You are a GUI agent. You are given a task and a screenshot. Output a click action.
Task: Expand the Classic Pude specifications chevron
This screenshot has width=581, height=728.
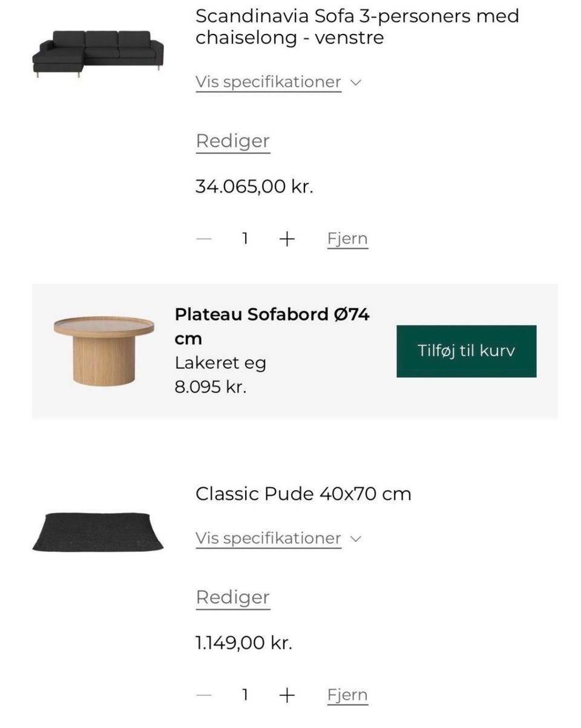coord(356,538)
